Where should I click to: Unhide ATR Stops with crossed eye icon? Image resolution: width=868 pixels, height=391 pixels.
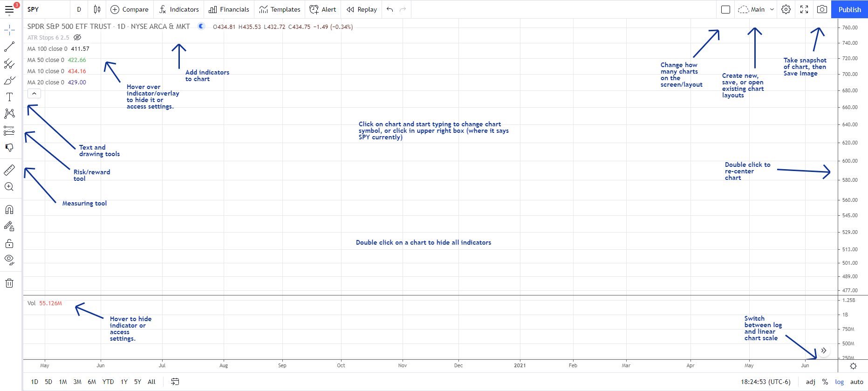(x=77, y=37)
